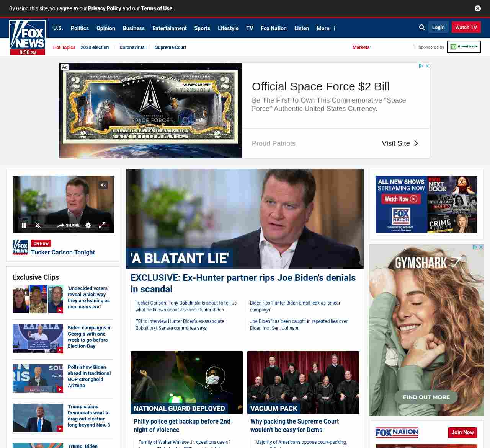The height and width of the screenshot is (448, 490).
Task: Open AdChoices info on Gymshark ad
Action: [475, 247]
